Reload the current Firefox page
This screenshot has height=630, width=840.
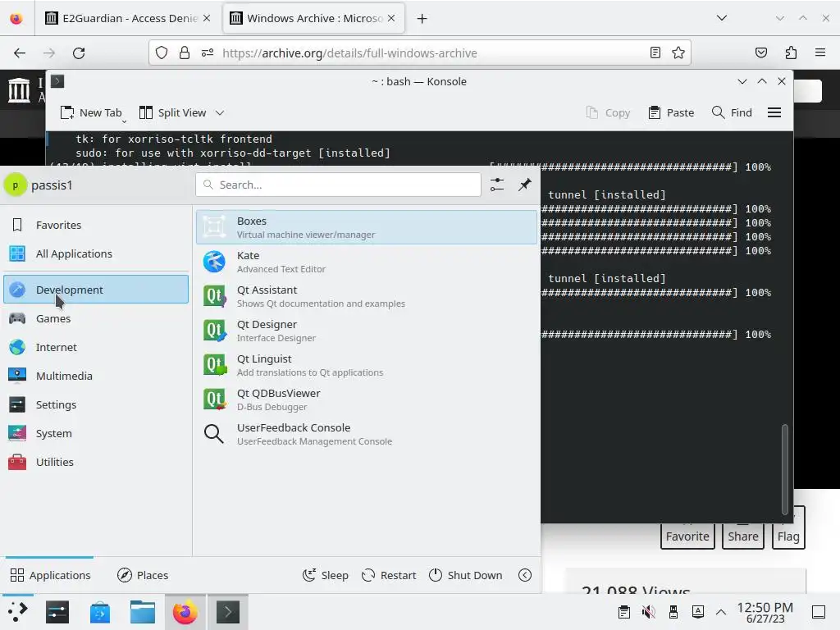pos(79,53)
